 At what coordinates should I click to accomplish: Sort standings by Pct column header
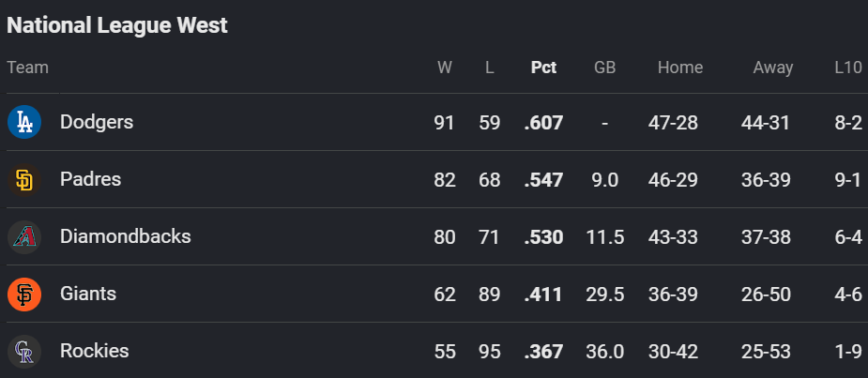coord(543,68)
